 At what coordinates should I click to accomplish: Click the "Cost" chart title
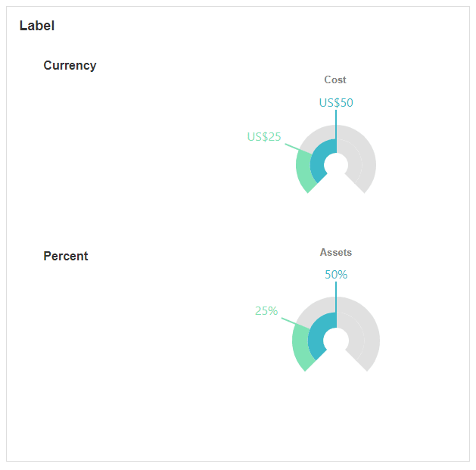(335, 79)
